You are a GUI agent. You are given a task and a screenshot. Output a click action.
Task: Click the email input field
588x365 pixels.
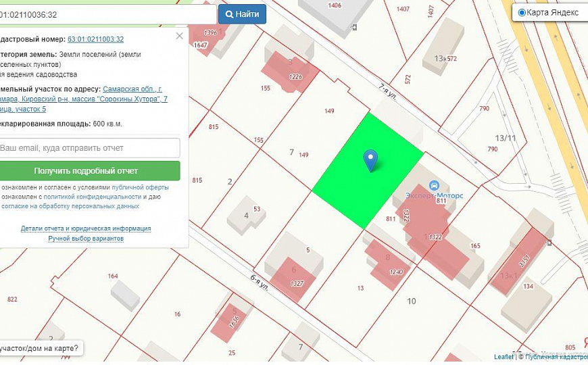pos(88,147)
